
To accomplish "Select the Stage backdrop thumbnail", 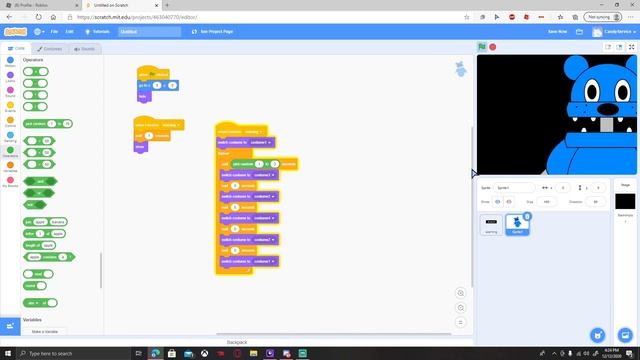I will [x=625, y=201].
